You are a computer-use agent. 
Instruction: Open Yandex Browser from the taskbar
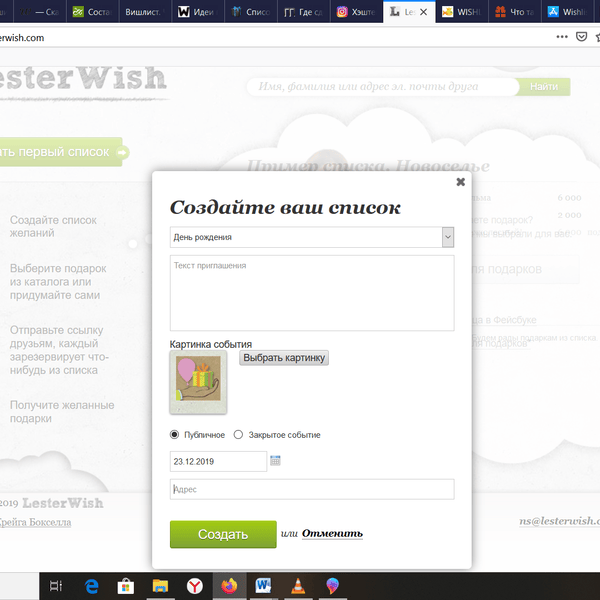(194, 586)
